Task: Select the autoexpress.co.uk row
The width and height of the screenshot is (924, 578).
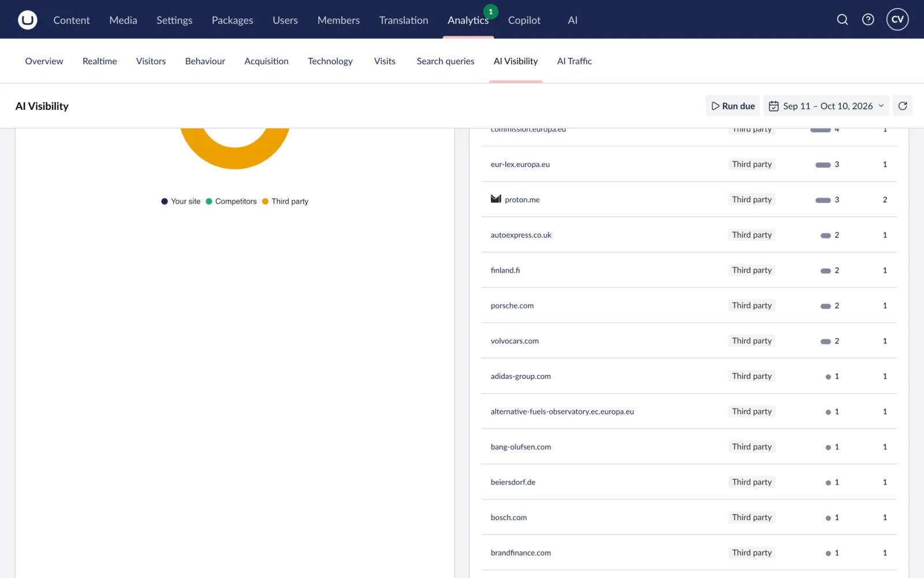Action: [688, 235]
